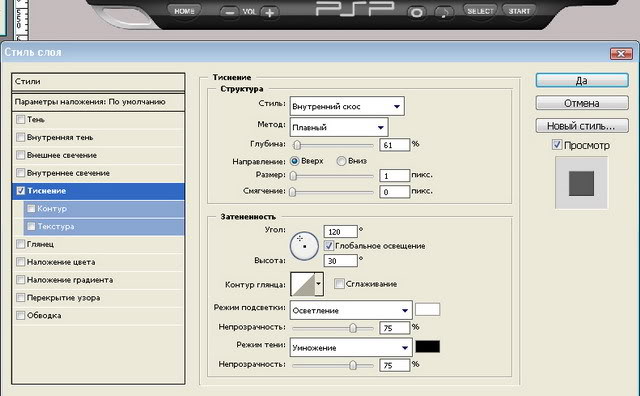Enable the Сглаживание checkbox
Screen dimensions: 640x396
[x=339, y=284]
